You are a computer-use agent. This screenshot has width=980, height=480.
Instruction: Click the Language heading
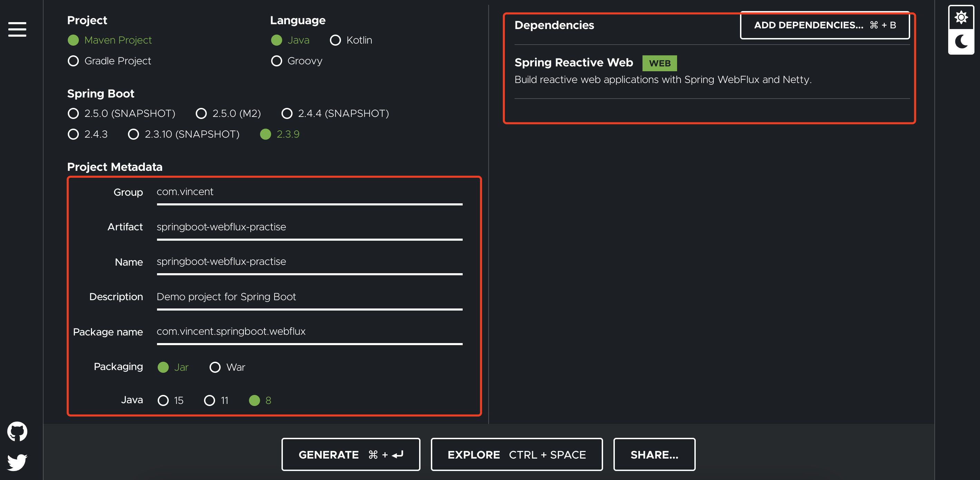[x=297, y=20]
